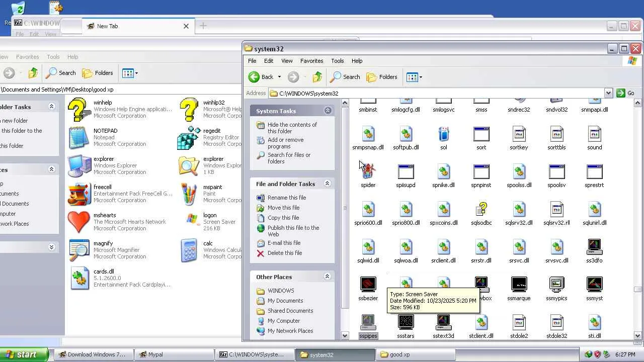Switch to Download Windows 7 taskbar button
This screenshot has width=644, height=362.
[94, 354]
